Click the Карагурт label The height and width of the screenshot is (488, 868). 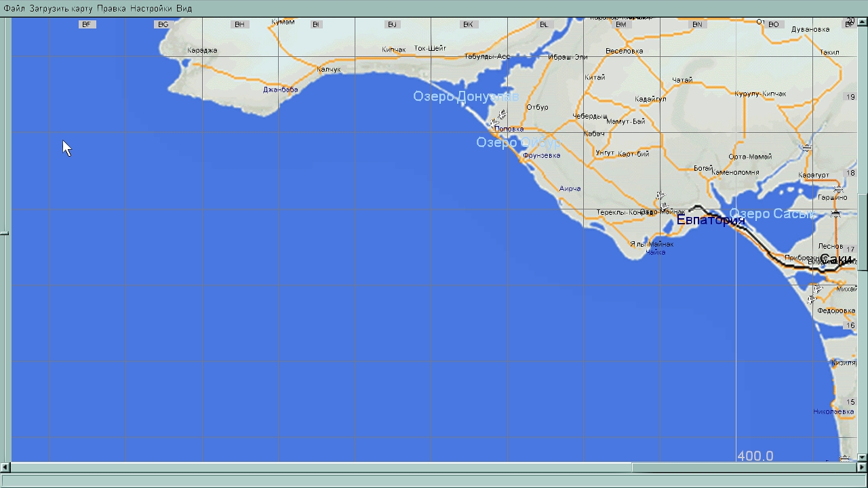[814, 175]
